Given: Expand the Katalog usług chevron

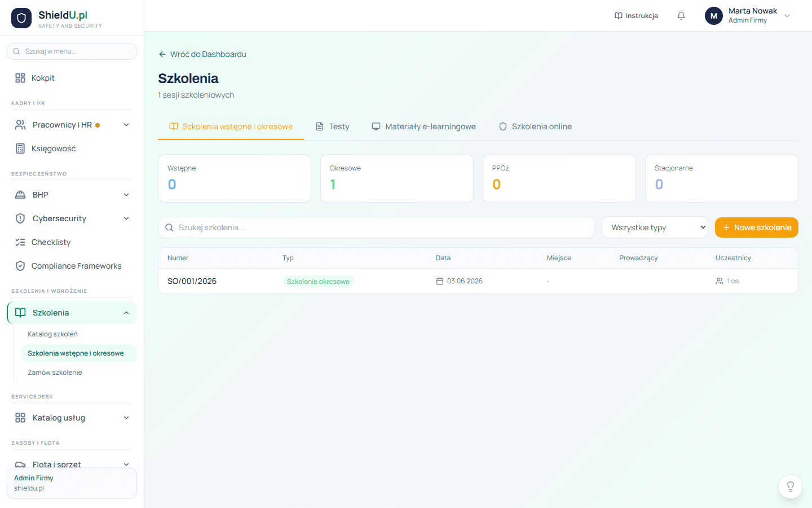Looking at the screenshot, I should click(126, 418).
